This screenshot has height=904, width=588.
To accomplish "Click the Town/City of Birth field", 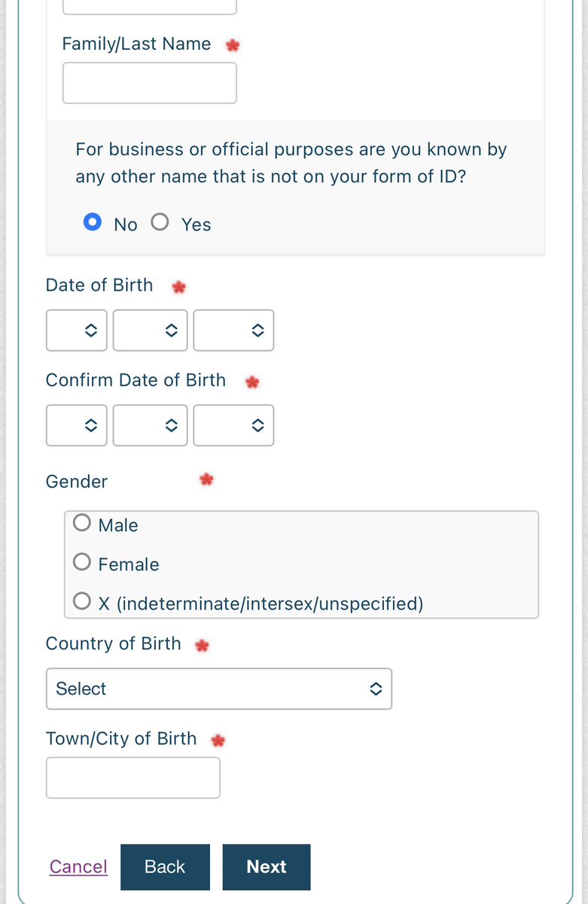I will point(133,777).
